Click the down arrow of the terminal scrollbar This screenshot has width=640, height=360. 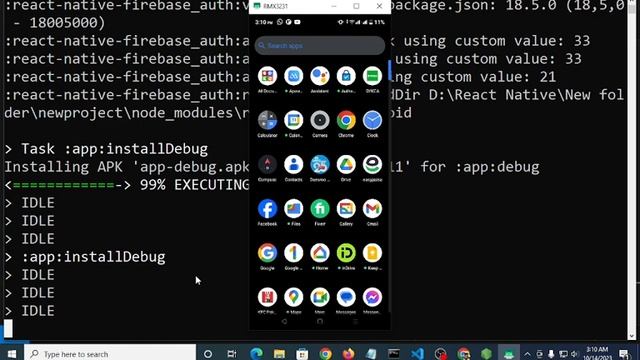coord(632,336)
